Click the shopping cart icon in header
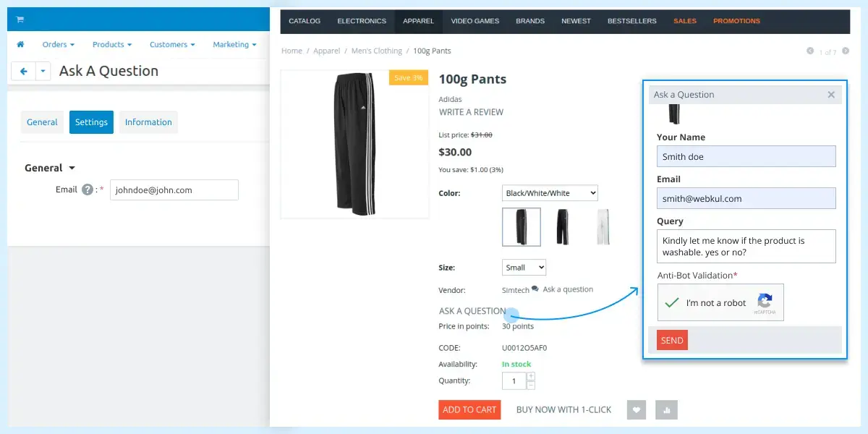 [20, 20]
